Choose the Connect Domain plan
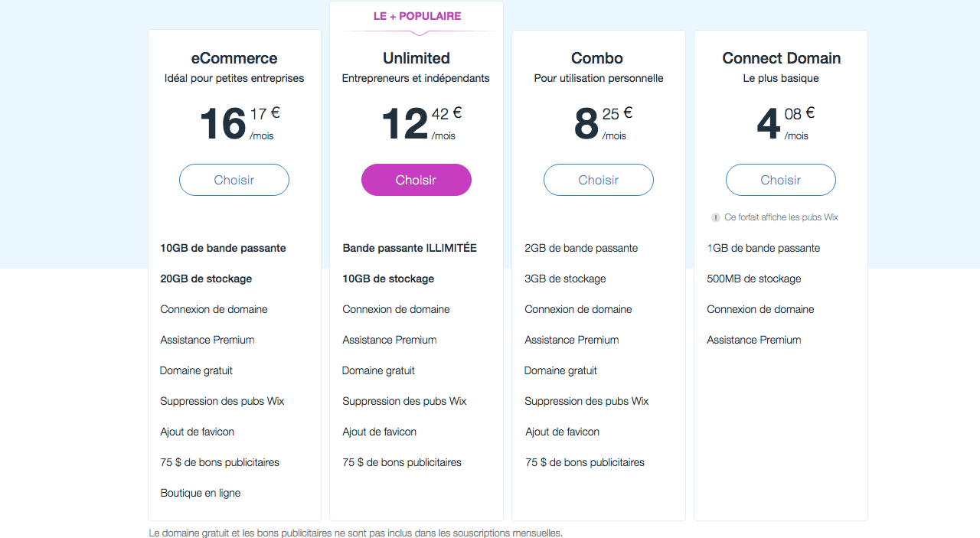 click(x=781, y=180)
